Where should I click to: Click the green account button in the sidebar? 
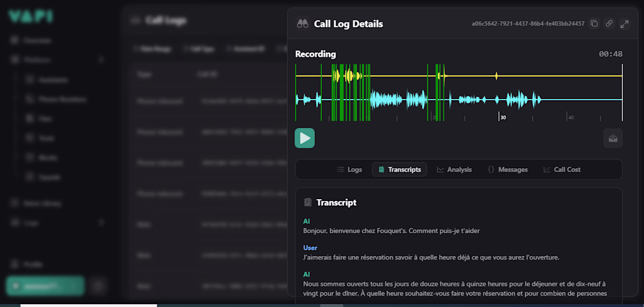point(45,286)
